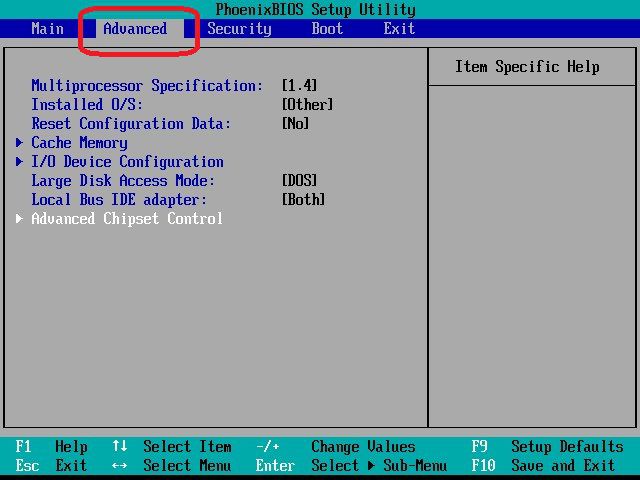640x480 pixels.
Task: Toggle the [No] reset configuration value
Action: click(295, 123)
